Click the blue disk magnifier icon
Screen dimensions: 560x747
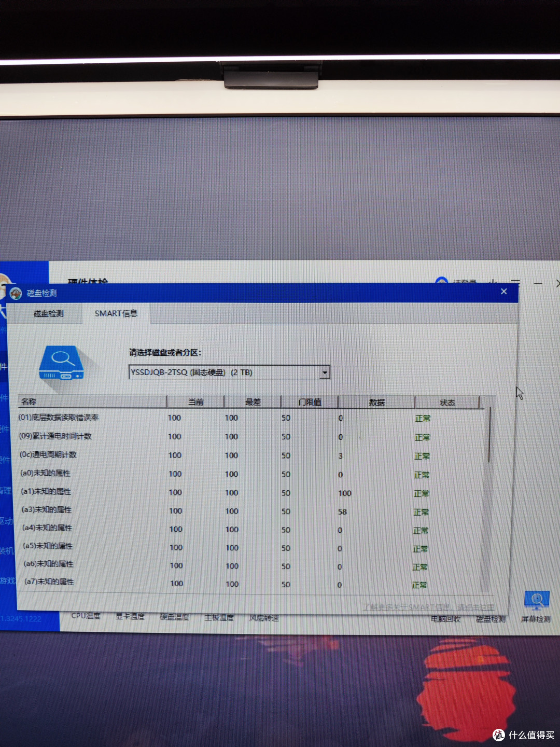pos(62,363)
